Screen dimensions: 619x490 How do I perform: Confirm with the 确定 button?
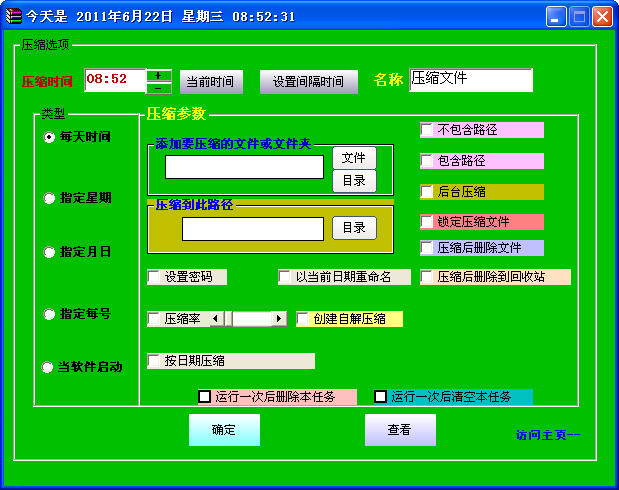pyautogui.click(x=224, y=430)
